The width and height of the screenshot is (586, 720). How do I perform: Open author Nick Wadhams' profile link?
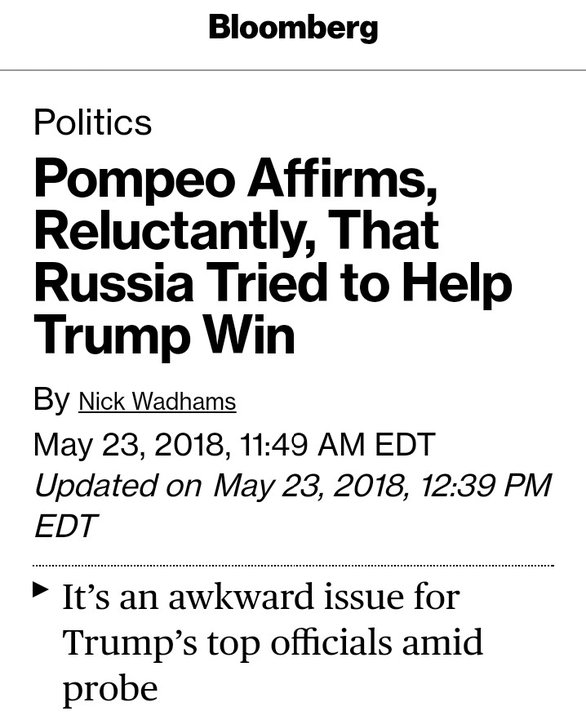coord(157,401)
